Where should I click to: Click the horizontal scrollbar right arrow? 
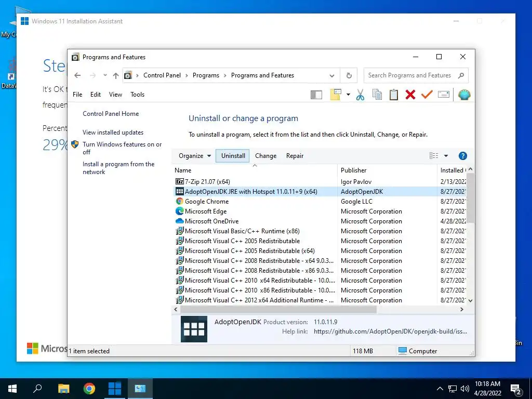pos(461,310)
